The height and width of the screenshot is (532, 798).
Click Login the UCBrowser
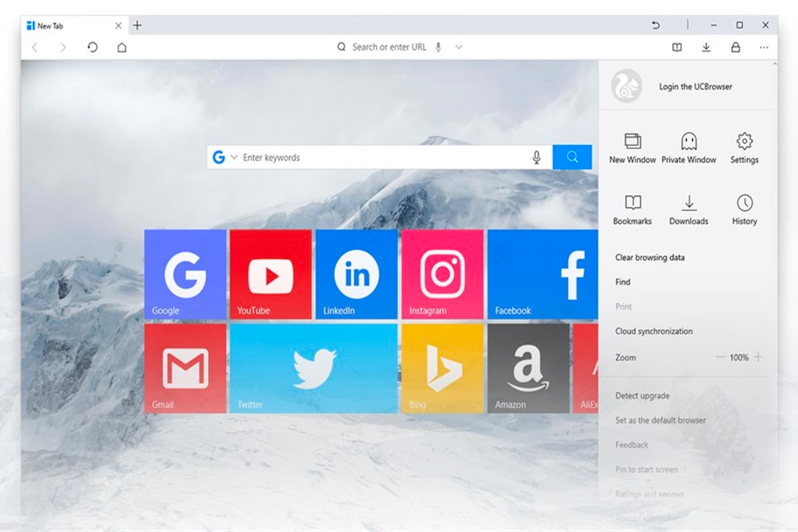[695, 86]
